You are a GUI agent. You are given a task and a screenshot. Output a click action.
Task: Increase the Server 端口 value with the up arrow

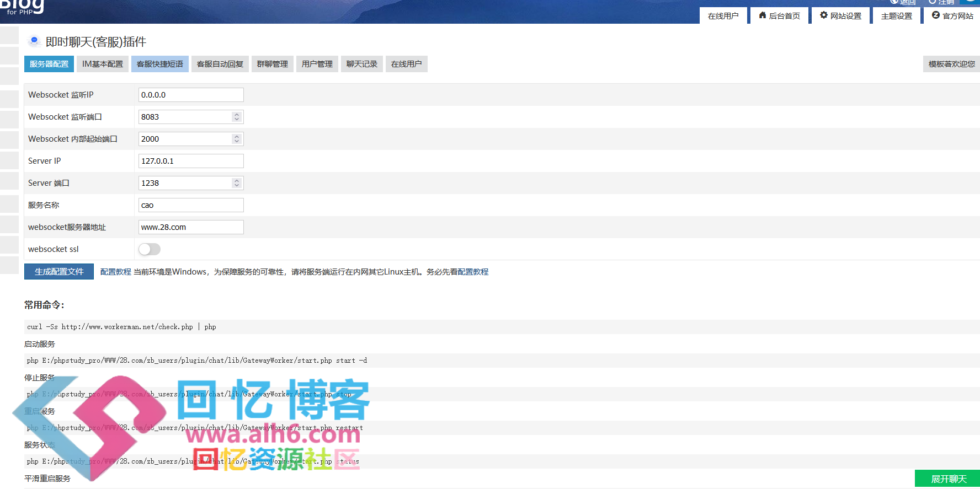point(237,181)
